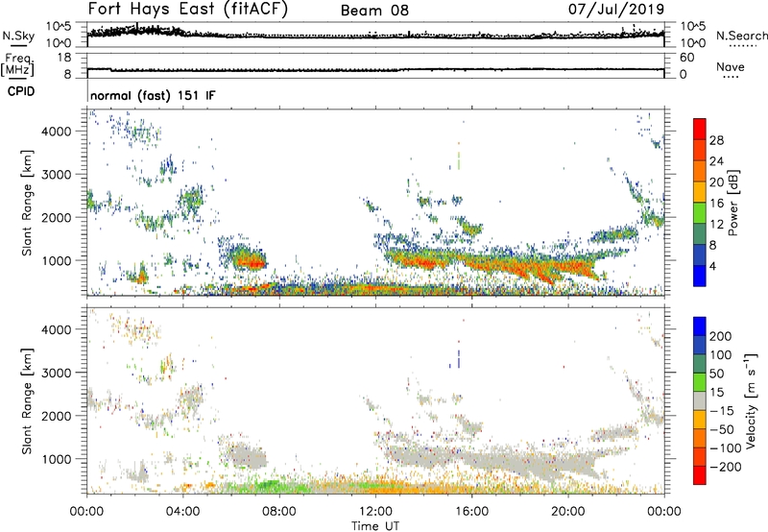Image resolution: width=768 pixels, height=532 pixels.
Task: Click the '20:00' time tick label
Action: coord(567,512)
